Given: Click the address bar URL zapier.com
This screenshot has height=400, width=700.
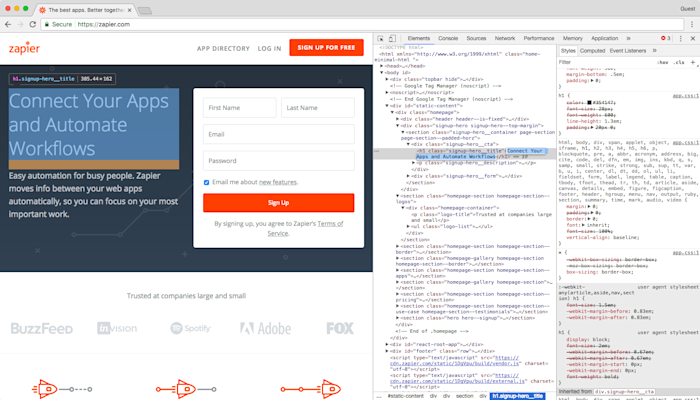Looking at the screenshot, I should coord(104,25).
